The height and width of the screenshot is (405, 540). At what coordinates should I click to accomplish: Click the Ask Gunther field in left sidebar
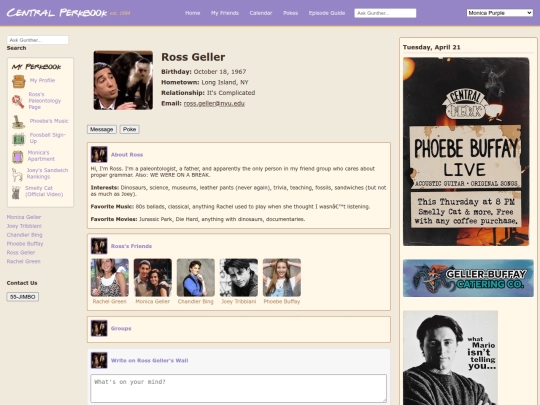click(x=38, y=40)
